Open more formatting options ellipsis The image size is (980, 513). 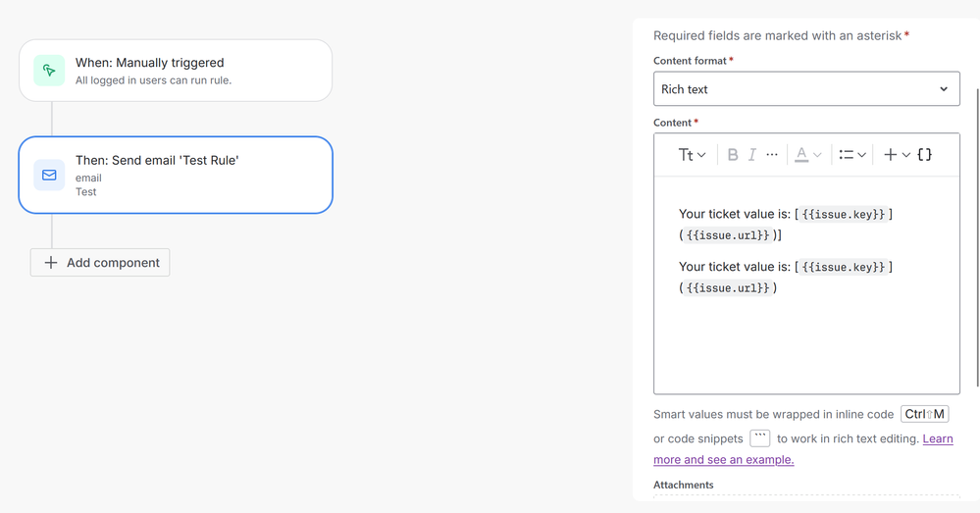[772, 155]
